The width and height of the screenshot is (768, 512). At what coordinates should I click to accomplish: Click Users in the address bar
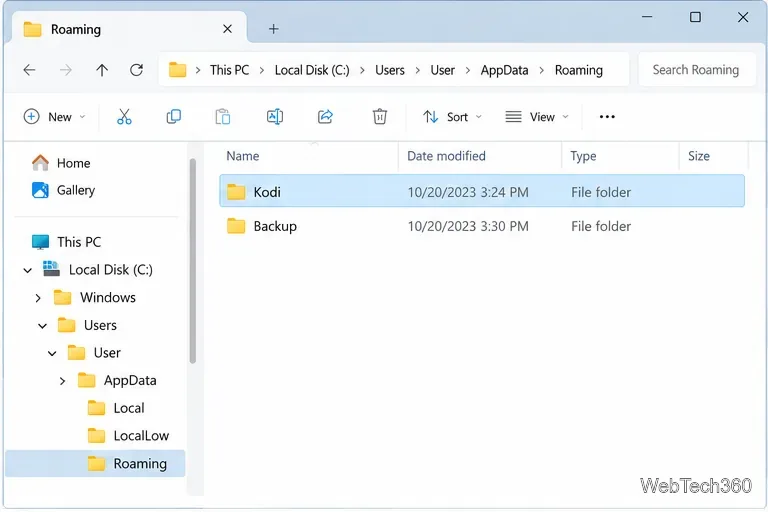pyautogui.click(x=390, y=70)
